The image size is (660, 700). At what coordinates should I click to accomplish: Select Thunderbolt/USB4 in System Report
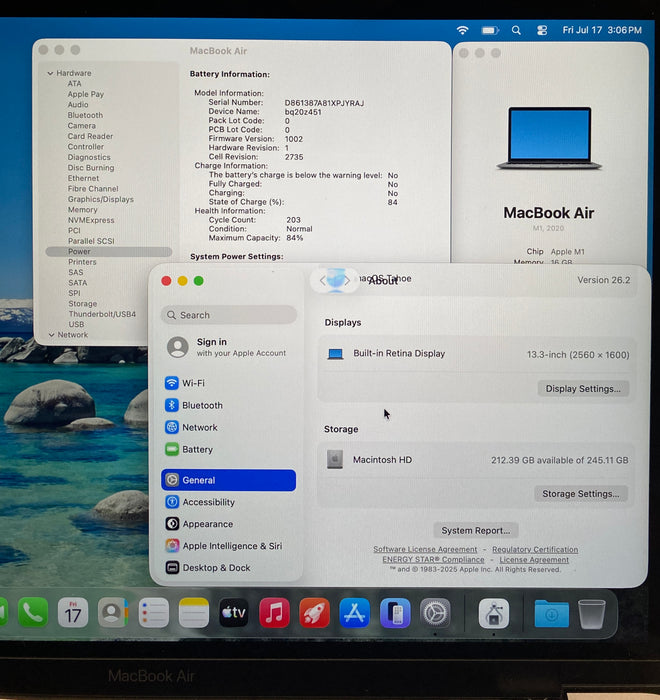(102, 314)
